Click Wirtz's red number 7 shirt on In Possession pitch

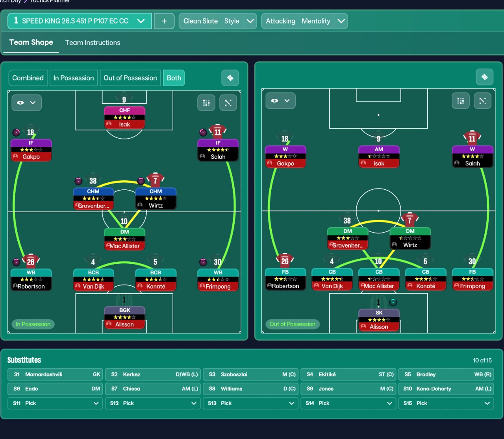tap(156, 180)
